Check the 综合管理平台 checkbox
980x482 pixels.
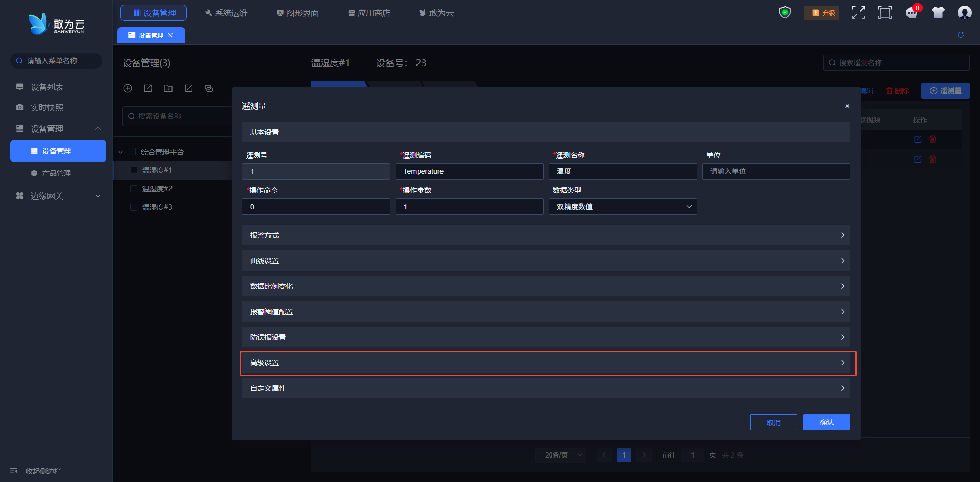click(132, 151)
